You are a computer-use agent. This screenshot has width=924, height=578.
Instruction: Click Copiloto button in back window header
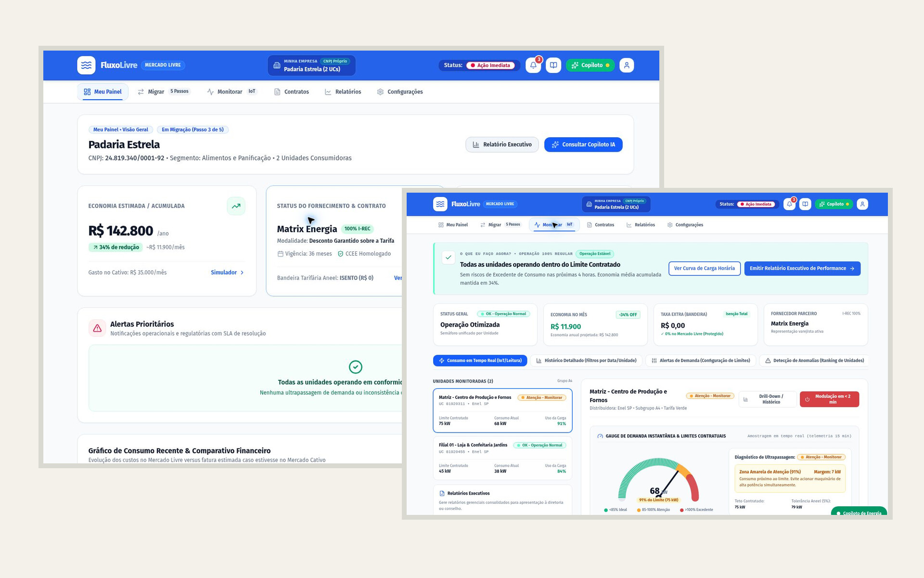pyautogui.click(x=590, y=65)
